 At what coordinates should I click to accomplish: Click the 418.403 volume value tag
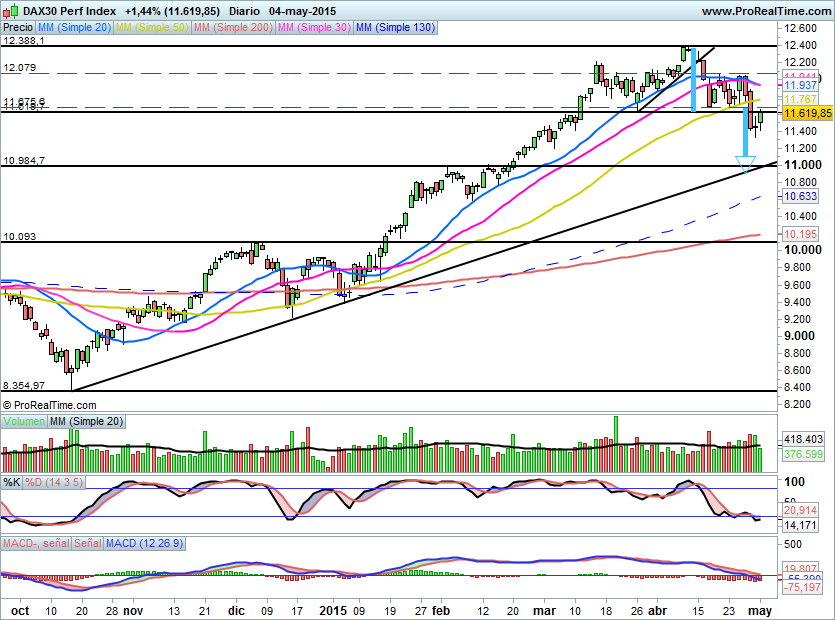tap(804, 439)
